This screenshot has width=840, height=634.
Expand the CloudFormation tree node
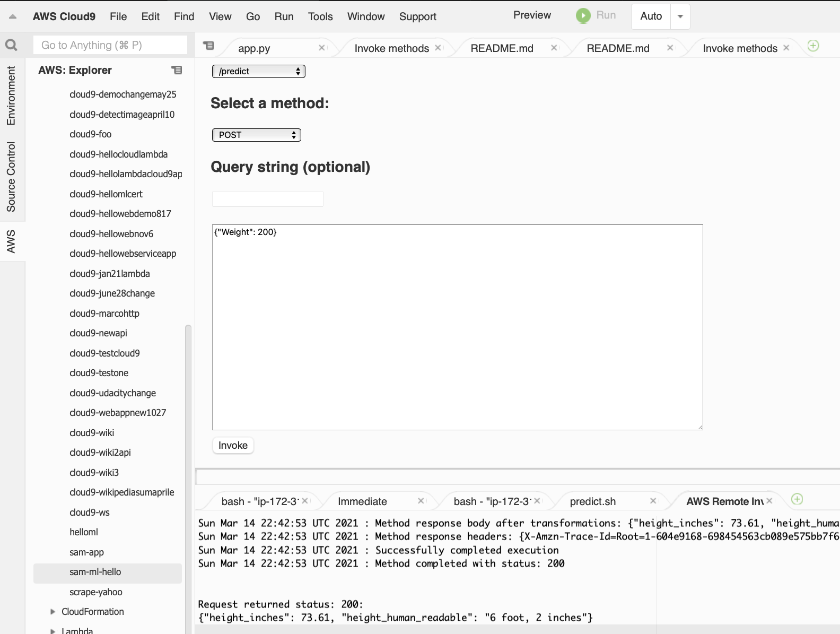(x=52, y=612)
